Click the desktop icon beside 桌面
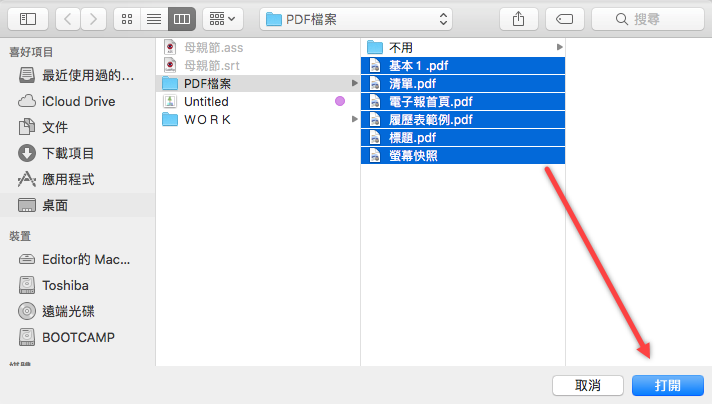The height and width of the screenshot is (404, 712). coord(27,205)
